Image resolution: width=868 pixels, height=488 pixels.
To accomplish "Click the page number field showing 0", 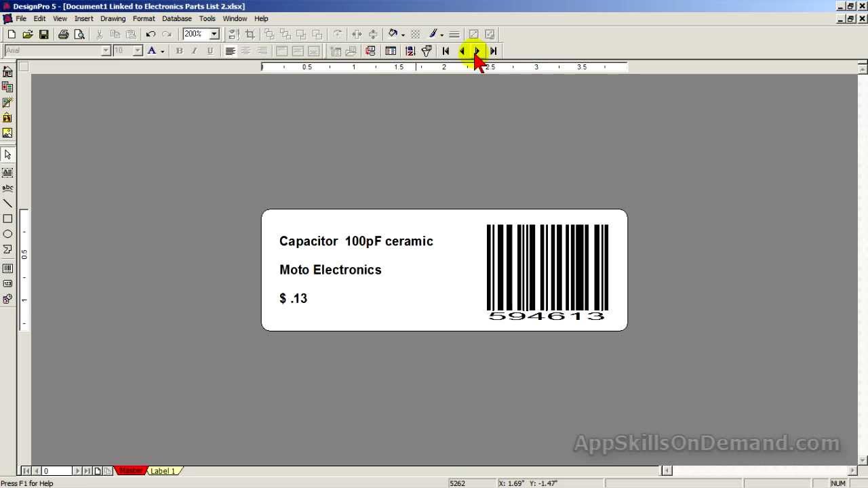I will 57,471.
